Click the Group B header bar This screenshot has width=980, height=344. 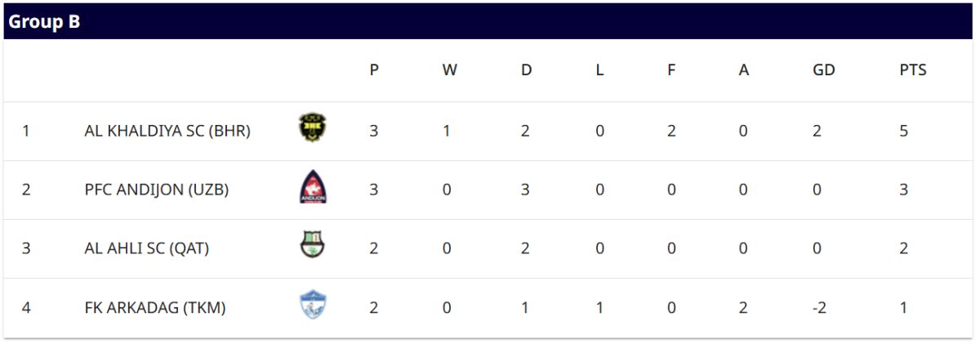click(x=490, y=22)
